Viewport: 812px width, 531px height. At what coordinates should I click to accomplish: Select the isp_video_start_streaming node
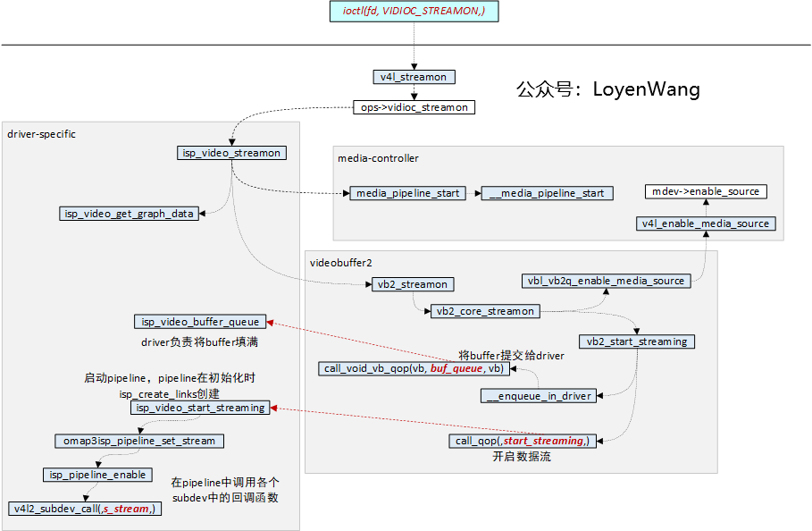[201, 408]
